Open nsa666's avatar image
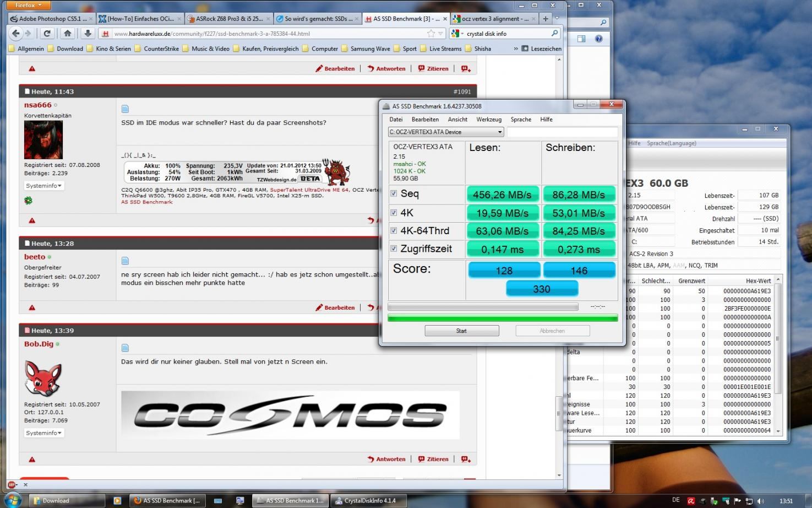The height and width of the screenshot is (508, 812). pyautogui.click(x=43, y=140)
